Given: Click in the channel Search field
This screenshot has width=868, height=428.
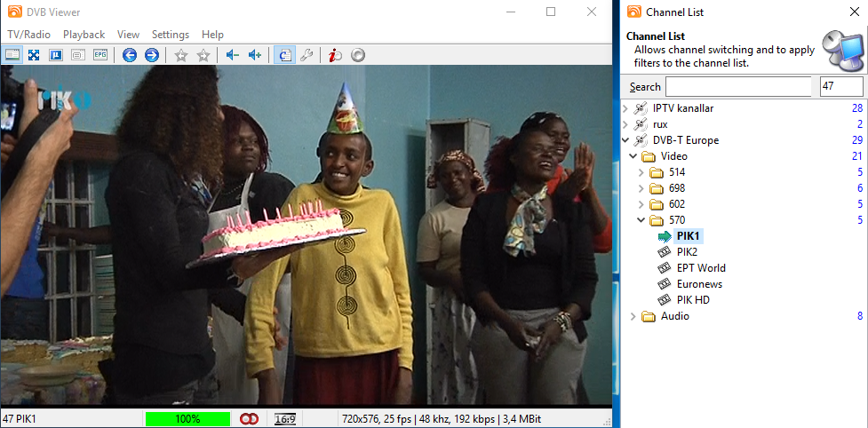Looking at the screenshot, I should click(738, 87).
